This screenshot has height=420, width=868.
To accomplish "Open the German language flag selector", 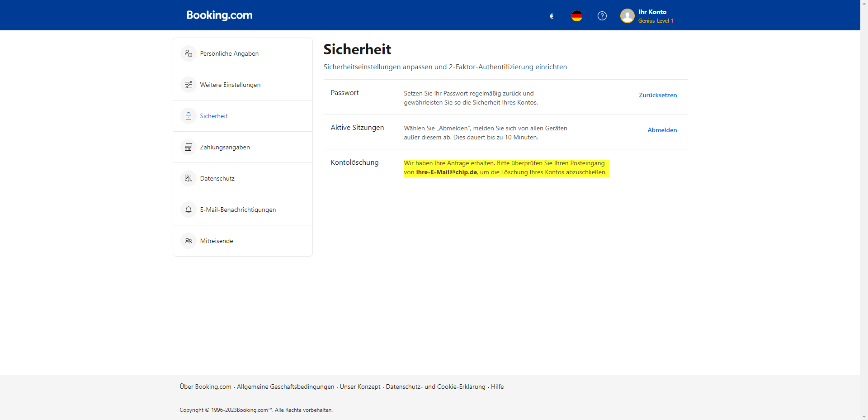I will pos(576,16).
